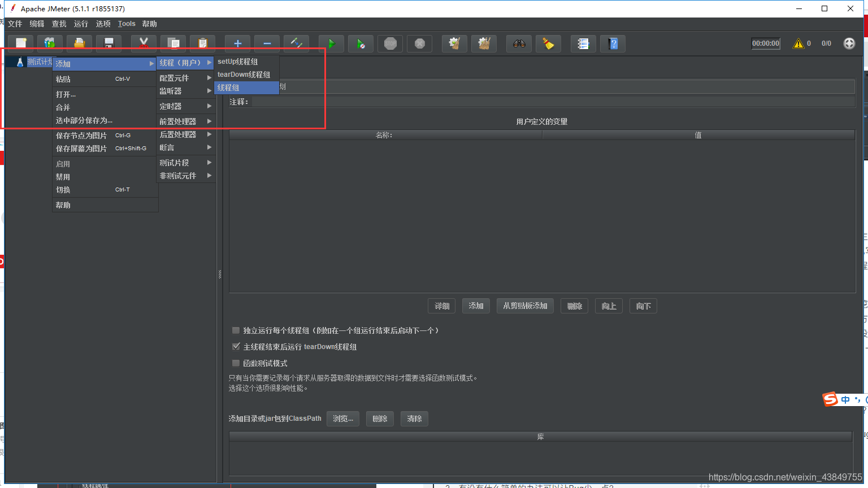Click the test plan flask icon
The width and height of the screenshot is (868, 488).
tap(20, 62)
